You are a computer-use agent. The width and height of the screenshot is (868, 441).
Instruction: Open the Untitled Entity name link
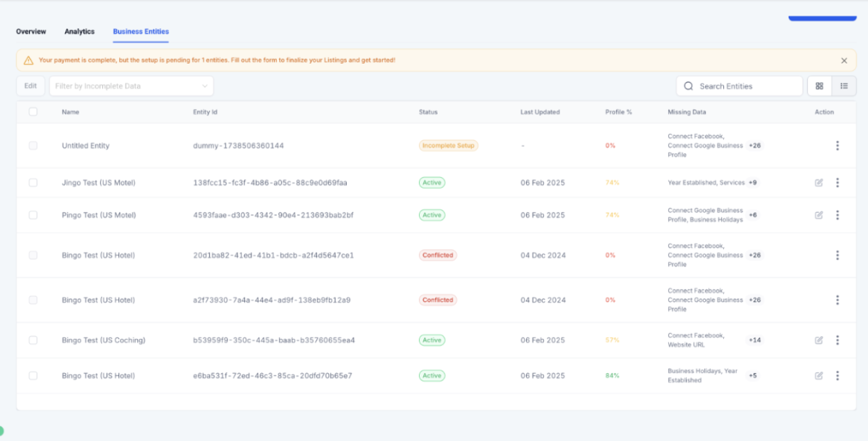86,146
